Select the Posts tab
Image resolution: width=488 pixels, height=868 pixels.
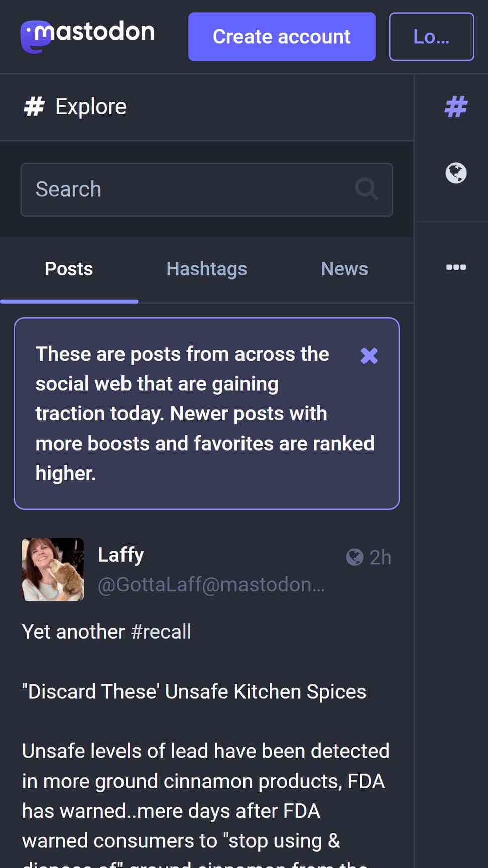tap(69, 269)
